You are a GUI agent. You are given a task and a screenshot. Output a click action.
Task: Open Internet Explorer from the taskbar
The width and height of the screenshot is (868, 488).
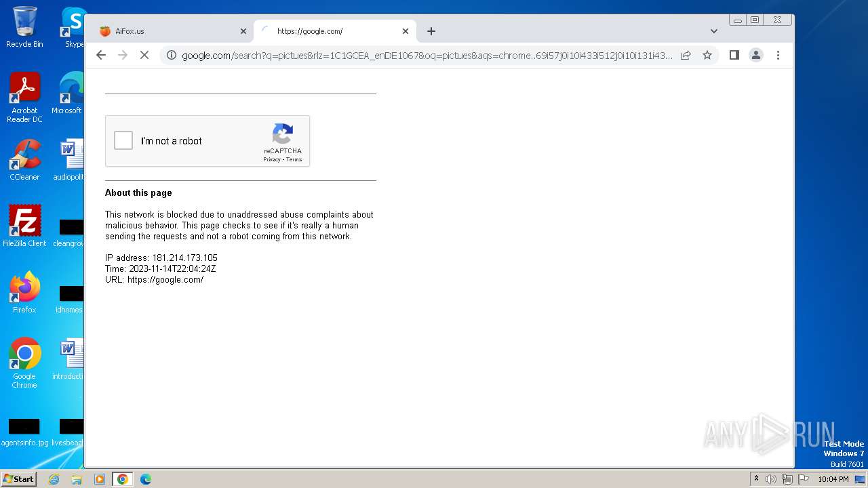[x=54, y=479]
